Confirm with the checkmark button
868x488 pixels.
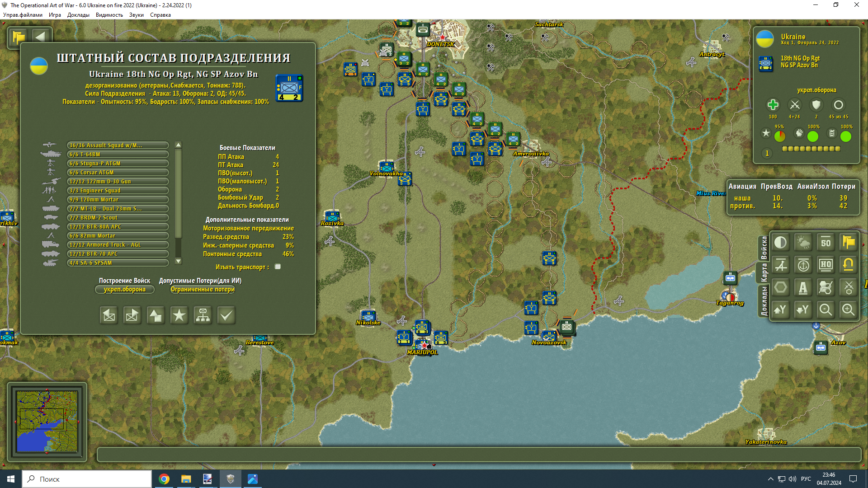coord(226,315)
